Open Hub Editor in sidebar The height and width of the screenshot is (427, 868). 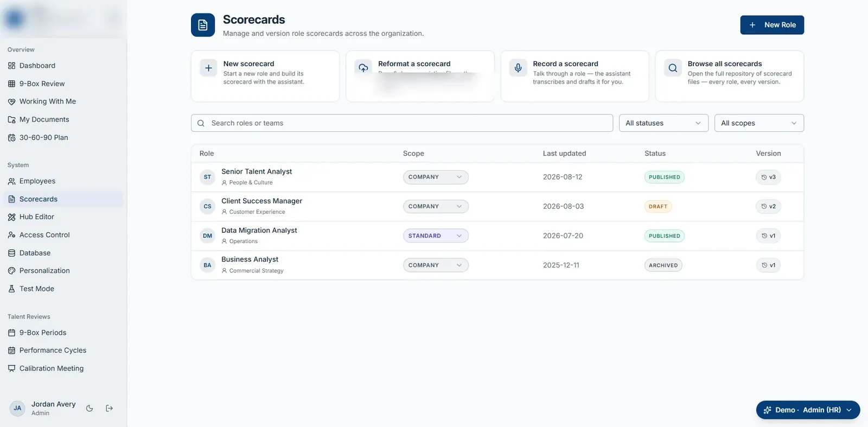pos(63,217)
